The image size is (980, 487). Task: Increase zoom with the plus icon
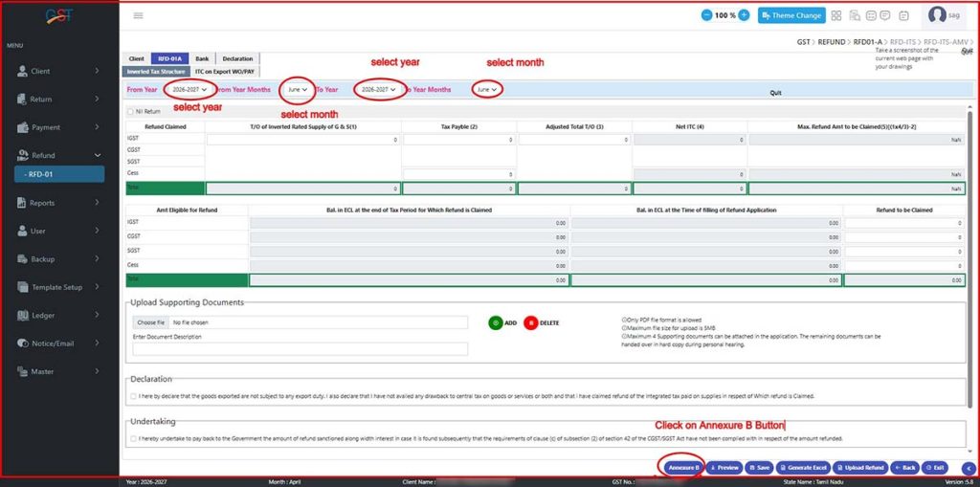point(744,15)
